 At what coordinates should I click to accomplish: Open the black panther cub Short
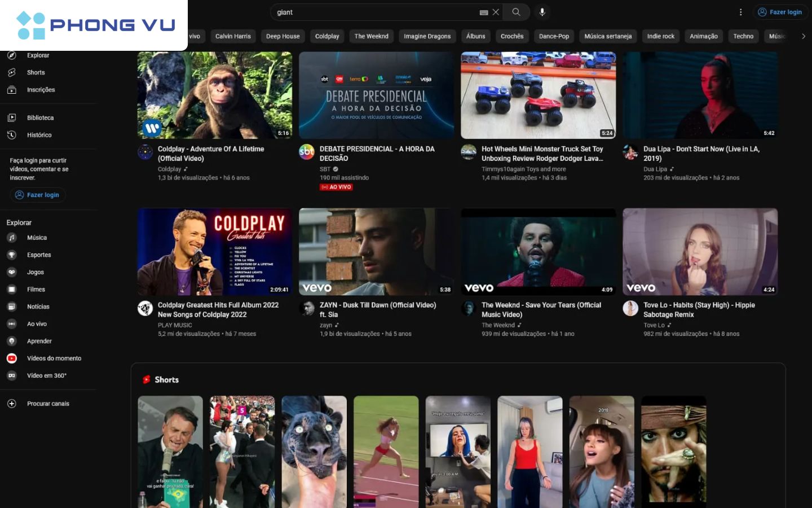point(314,452)
